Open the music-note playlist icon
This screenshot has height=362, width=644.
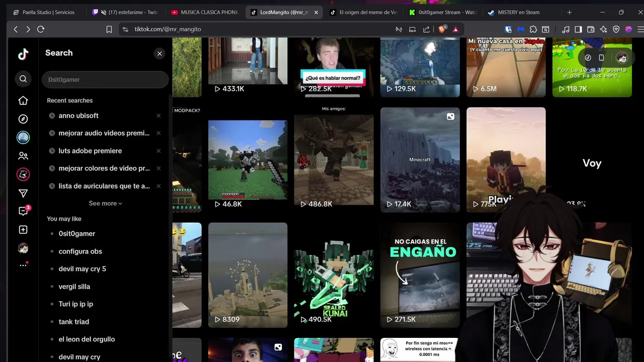click(x=566, y=29)
